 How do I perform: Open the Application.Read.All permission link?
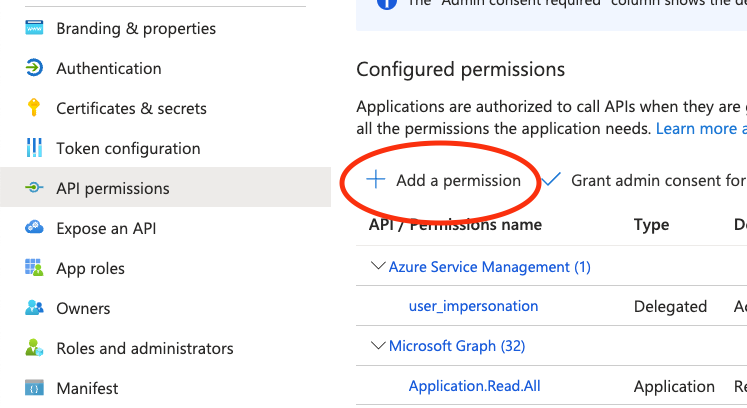point(474,386)
